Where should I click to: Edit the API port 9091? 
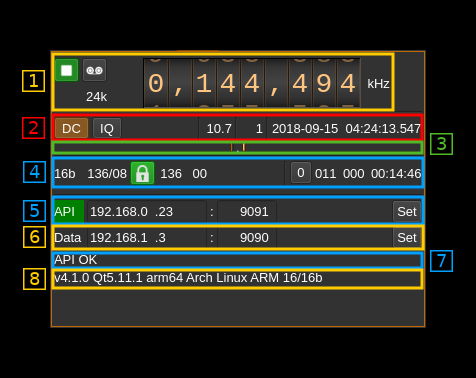[247, 211]
